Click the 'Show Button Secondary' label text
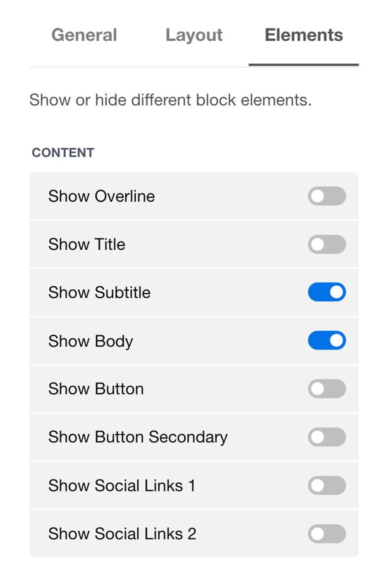The width and height of the screenshot is (387, 588). 138,437
